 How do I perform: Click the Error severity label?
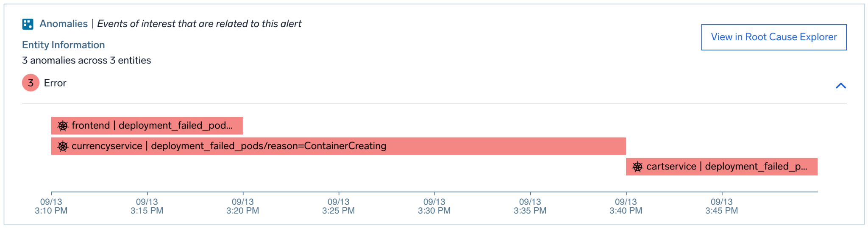55,83
